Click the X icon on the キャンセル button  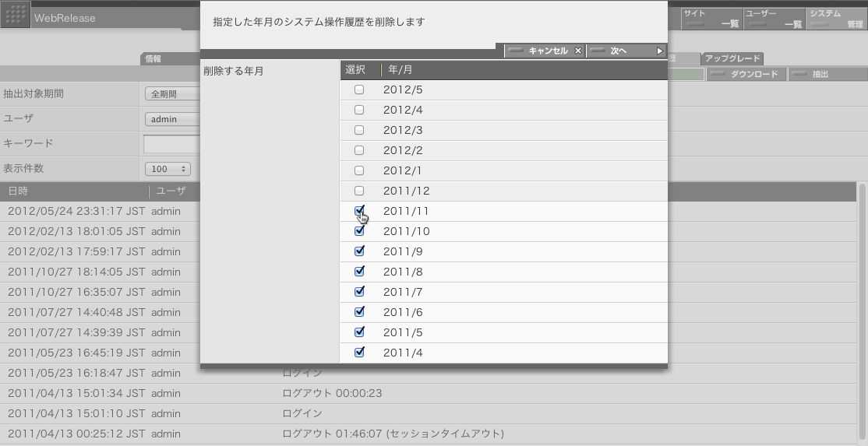(x=577, y=51)
